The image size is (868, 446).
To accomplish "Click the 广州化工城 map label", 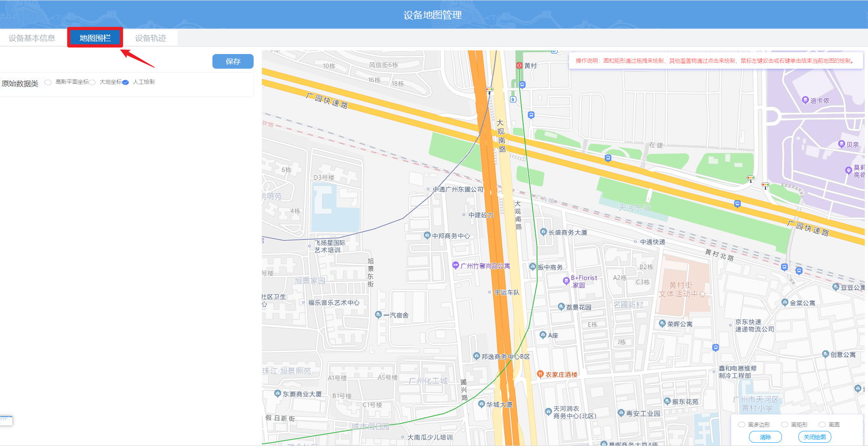I will pos(428,381).
